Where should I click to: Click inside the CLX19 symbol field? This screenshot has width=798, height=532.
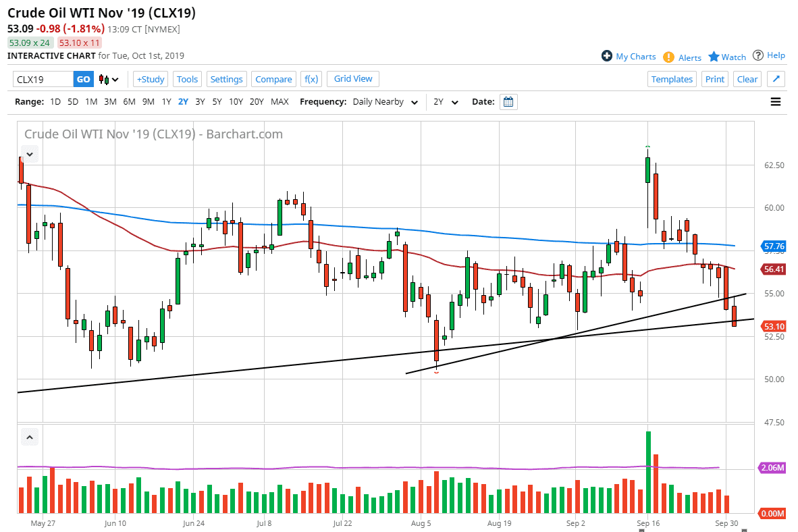(x=41, y=79)
